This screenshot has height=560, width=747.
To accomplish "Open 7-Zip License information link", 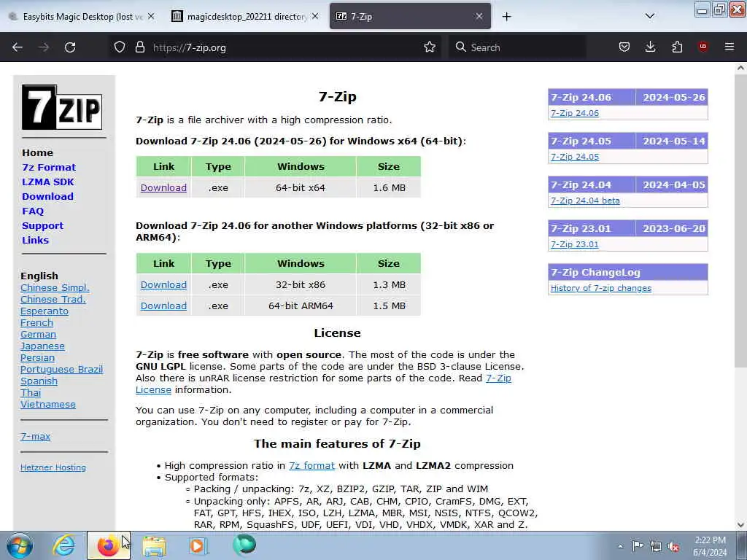I will [x=498, y=378].
